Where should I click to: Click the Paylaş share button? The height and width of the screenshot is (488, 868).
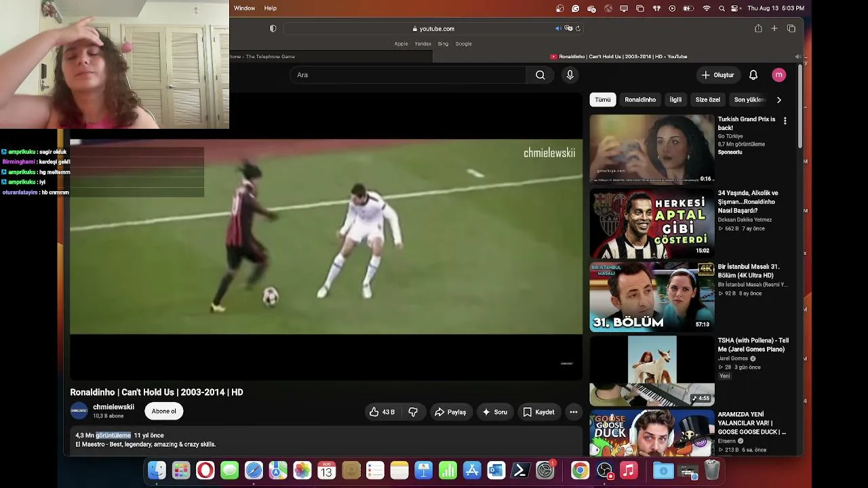coord(450,412)
